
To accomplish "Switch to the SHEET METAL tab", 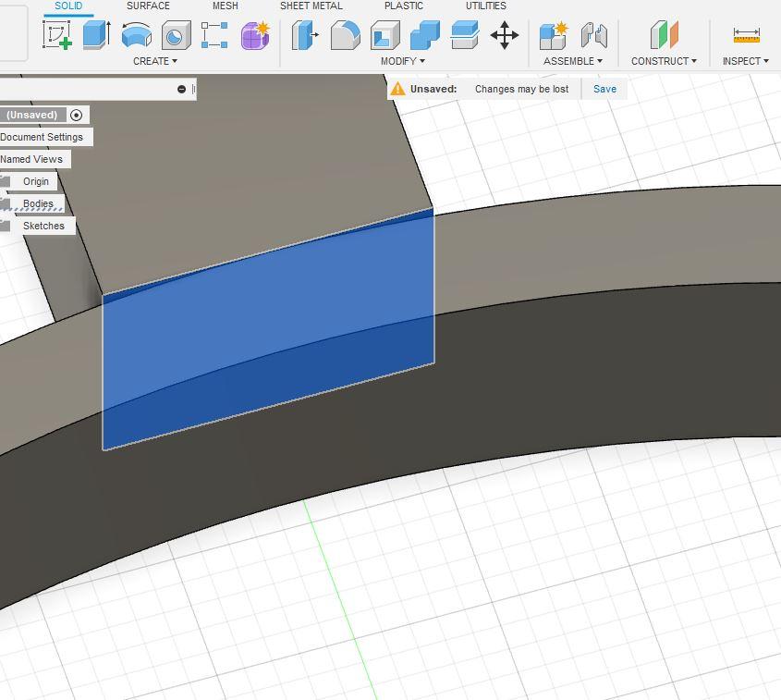I will (311, 6).
